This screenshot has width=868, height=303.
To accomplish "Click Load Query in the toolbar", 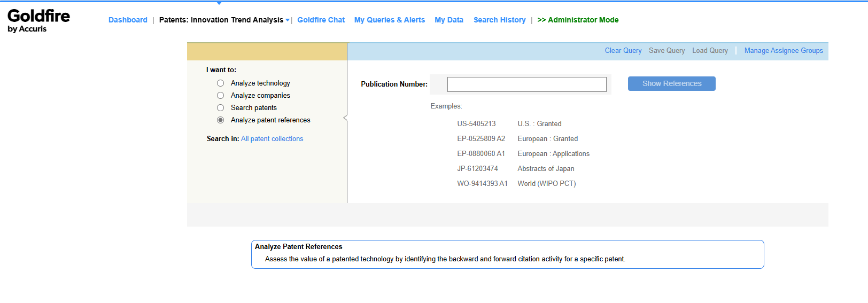I will pos(710,51).
